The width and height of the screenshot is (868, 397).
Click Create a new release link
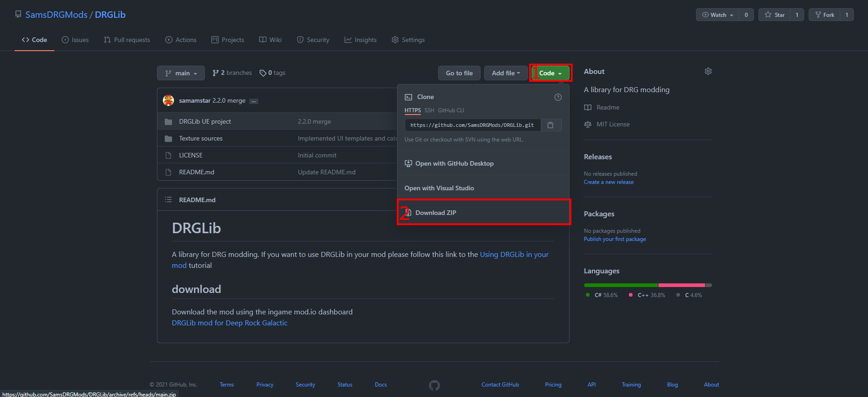pos(609,182)
